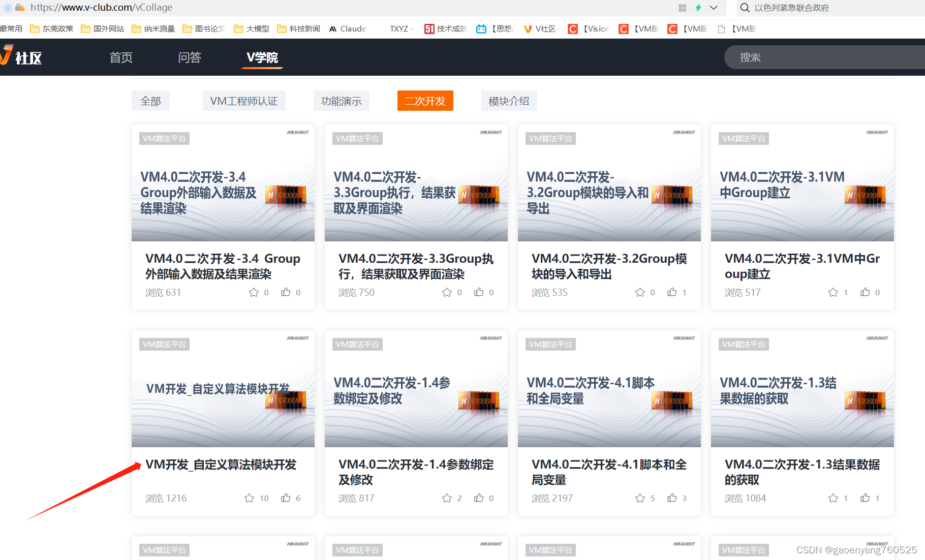Click the search magnifier in browser bar
The width and height of the screenshot is (925, 560).
(x=745, y=8)
